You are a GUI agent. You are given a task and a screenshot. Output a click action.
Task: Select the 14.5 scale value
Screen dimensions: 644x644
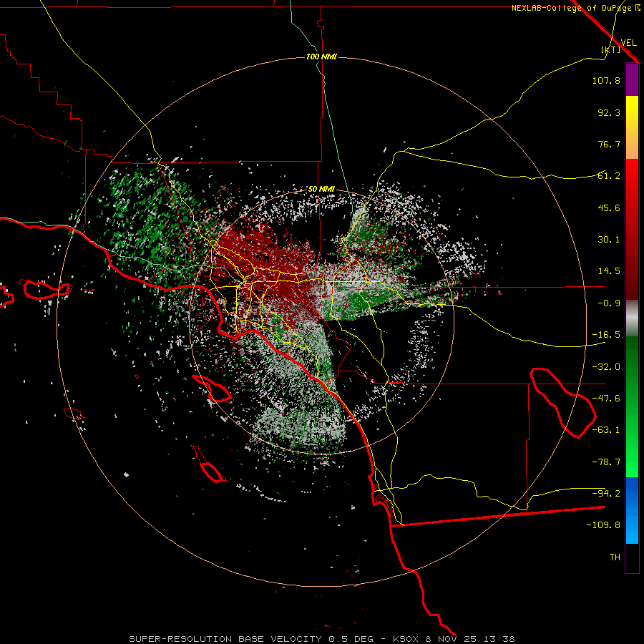tap(609, 271)
